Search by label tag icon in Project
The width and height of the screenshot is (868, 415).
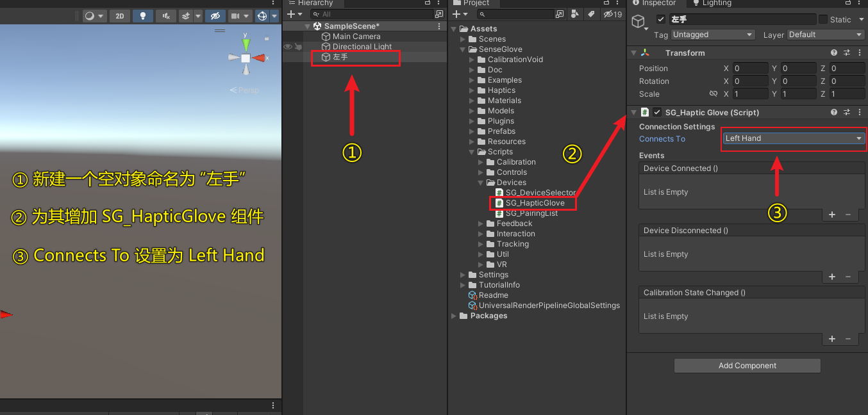(x=591, y=14)
